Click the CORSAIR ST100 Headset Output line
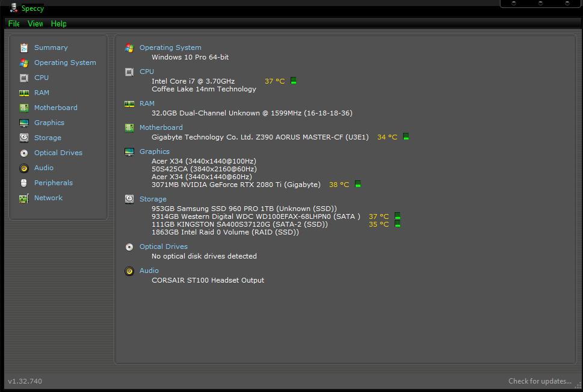Viewport: 583px width, 392px height. coord(208,280)
